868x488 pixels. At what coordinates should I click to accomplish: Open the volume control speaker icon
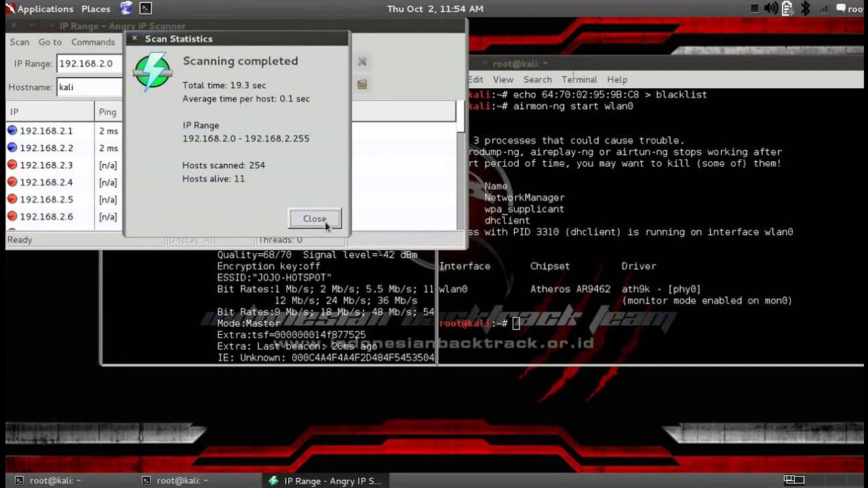(771, 9)
